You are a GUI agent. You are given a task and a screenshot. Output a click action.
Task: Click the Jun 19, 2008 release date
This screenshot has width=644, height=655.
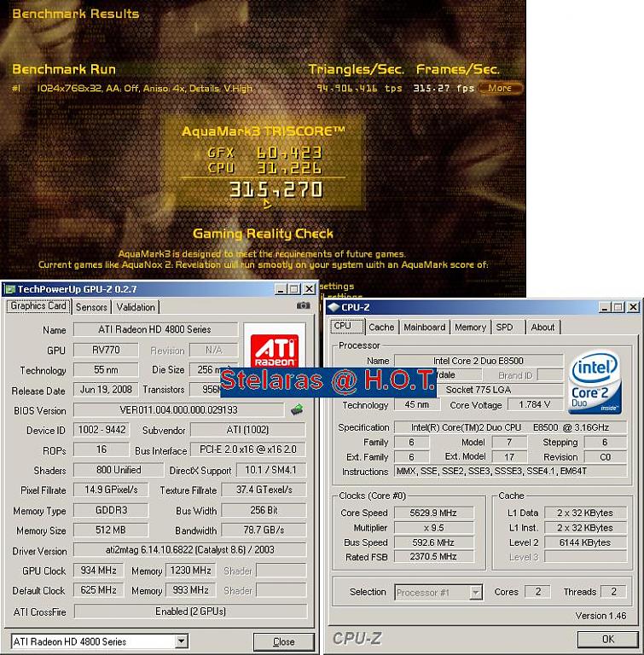[x=106, y=390]
